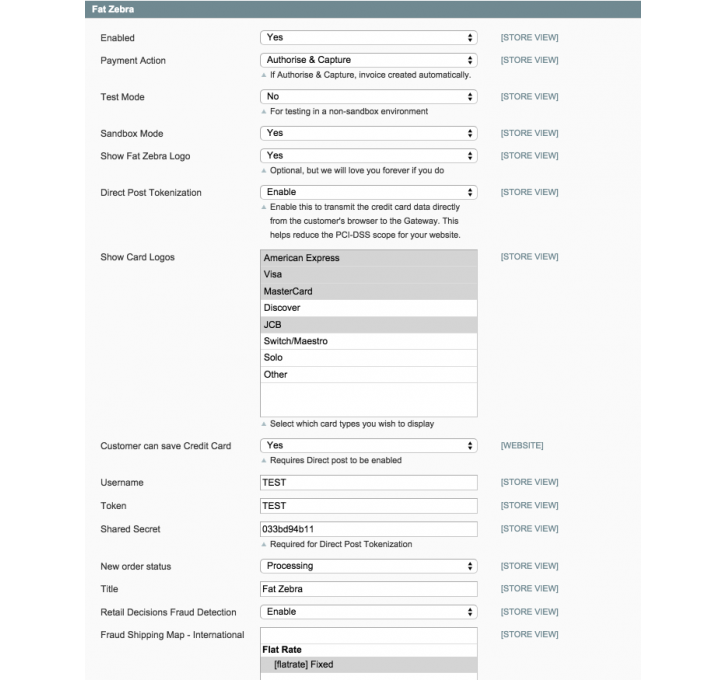Click [STORE VIEW] beside Enabled
This screenshot has width=725, height=680.
pyautogui.click(x=529, y=37)
